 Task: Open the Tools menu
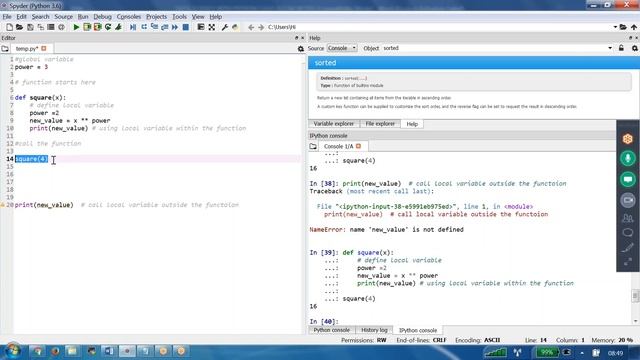[x=179, y=17]
